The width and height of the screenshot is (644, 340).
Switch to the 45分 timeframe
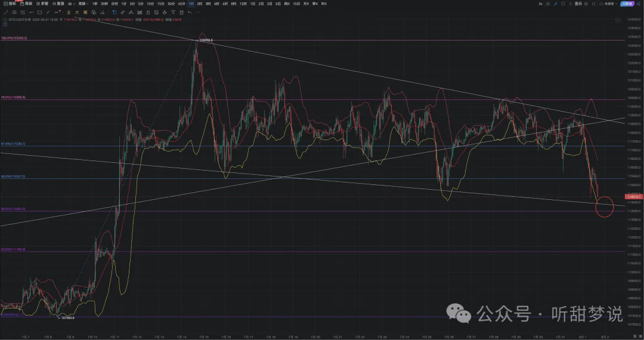[181, 4]
